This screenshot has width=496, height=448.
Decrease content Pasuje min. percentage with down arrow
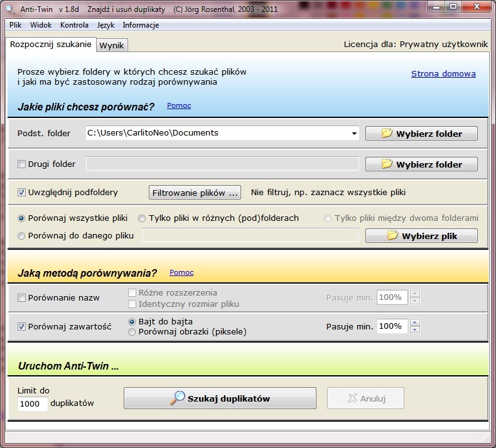click(415, 330)
